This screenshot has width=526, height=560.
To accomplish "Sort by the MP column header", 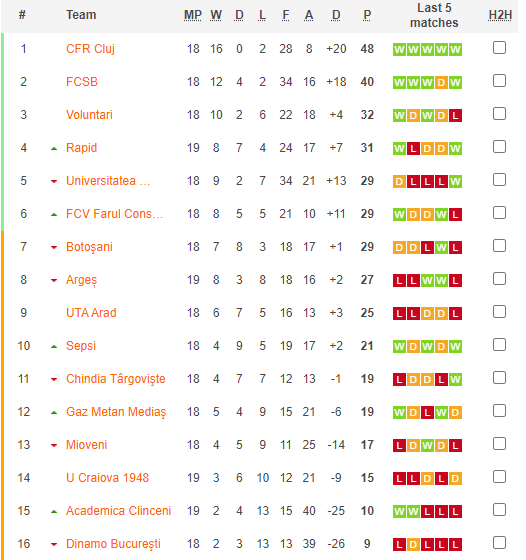I will pos(193,15).
